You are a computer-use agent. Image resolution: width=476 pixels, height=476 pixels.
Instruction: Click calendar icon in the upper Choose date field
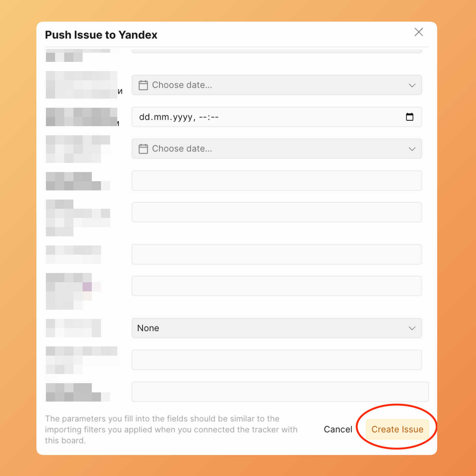(x=143, y=85)
